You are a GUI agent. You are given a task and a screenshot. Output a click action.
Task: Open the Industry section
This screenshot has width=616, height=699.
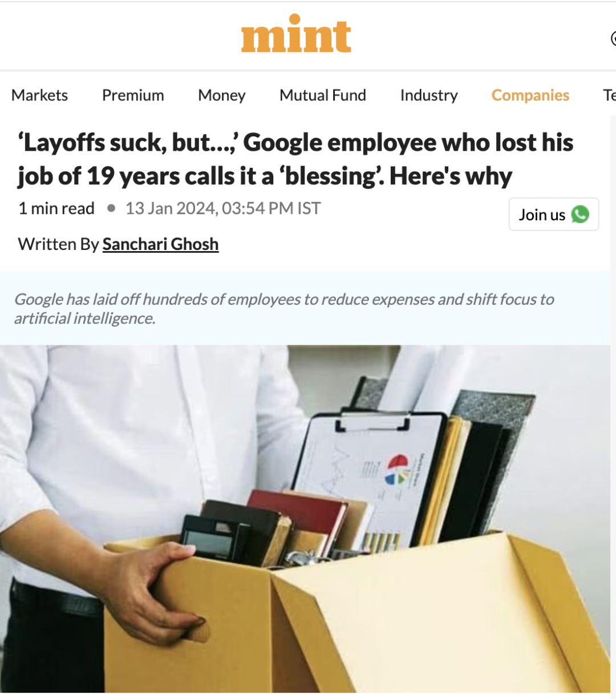pos(429,95)
